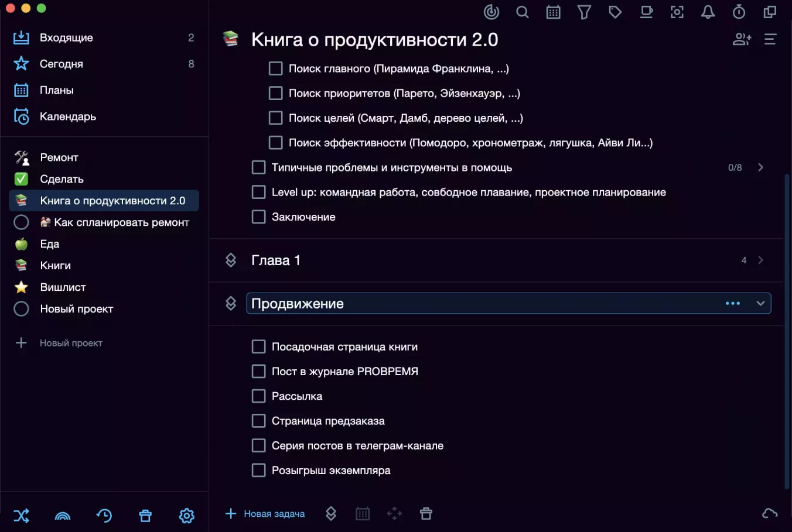Check the Посадочная страница книги task
This screenshot has width=792, height=532.
click(258, 346)
